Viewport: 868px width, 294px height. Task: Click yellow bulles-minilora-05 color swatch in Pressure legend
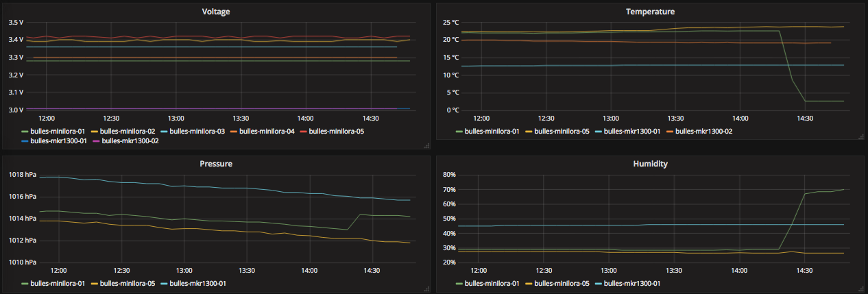click(95, 282)
